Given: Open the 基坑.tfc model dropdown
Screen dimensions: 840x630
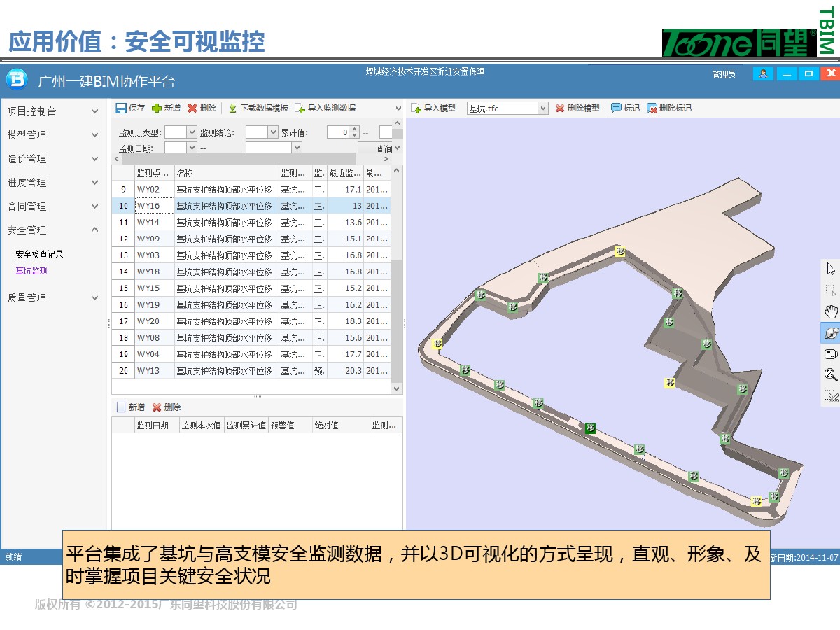Looking at the screenshot, I should point(543,108).
